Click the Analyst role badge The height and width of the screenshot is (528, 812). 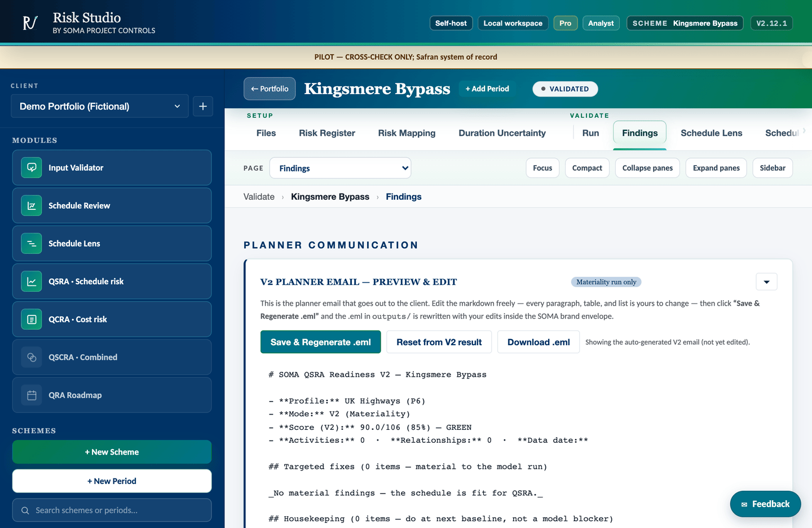(x=601, y=23)
